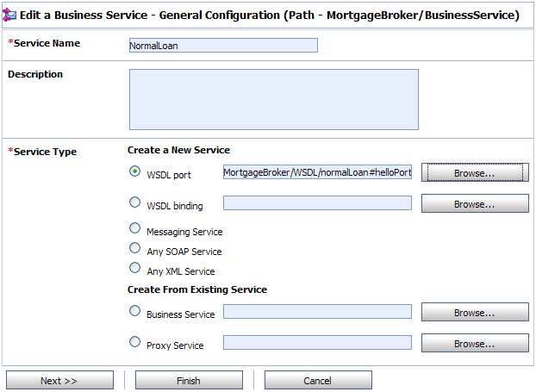Browse for an existing Business Service
536x392 pixels.
pyautogui.click(x=475, y=312)
